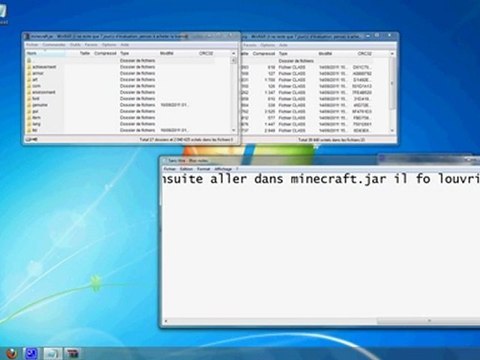480x360 pixels.
Task: Select Fichier CLASS row with compressed size 577
Action: [307, 118]
